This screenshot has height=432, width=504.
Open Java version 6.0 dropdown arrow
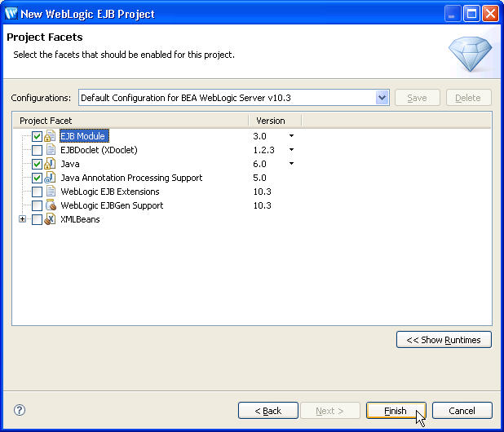pyautogui.click(x=291, y=164)
